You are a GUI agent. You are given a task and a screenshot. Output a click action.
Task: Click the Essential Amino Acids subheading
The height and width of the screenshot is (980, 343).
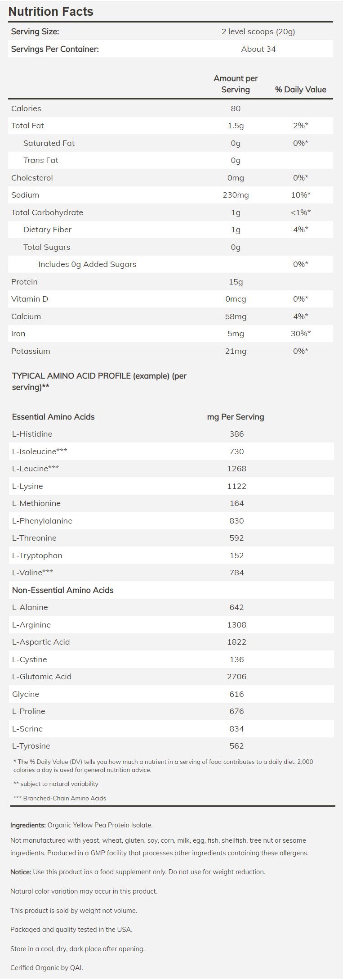coord(53,417)
